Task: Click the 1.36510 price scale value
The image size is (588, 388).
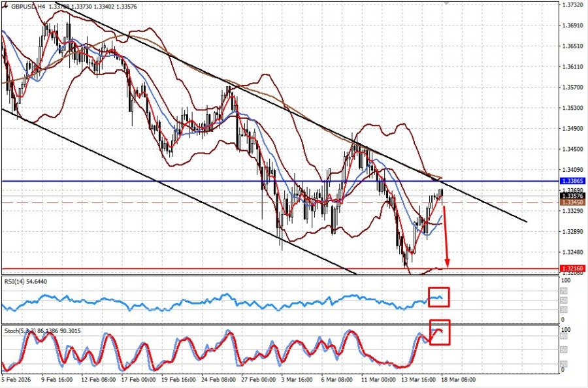Action: (574, 46)
